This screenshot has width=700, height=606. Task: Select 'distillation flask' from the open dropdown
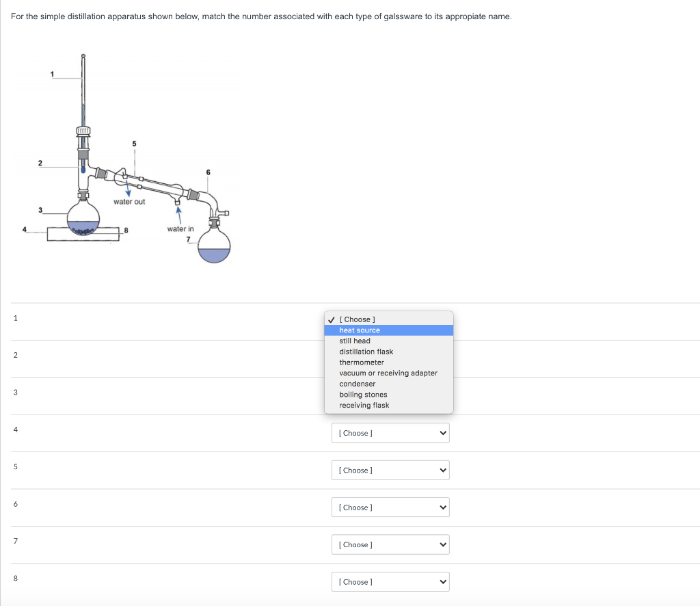pyautogui.click(x=366, y=352)
